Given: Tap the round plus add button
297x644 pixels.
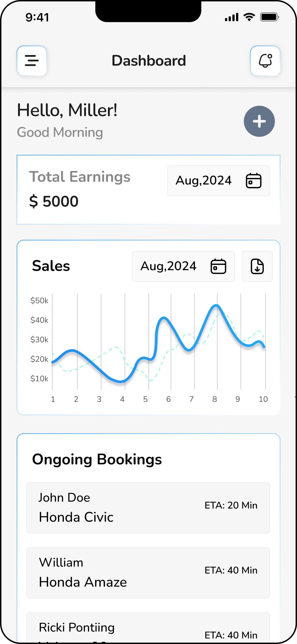Looking at the screenshot, I should pos(259,121).
